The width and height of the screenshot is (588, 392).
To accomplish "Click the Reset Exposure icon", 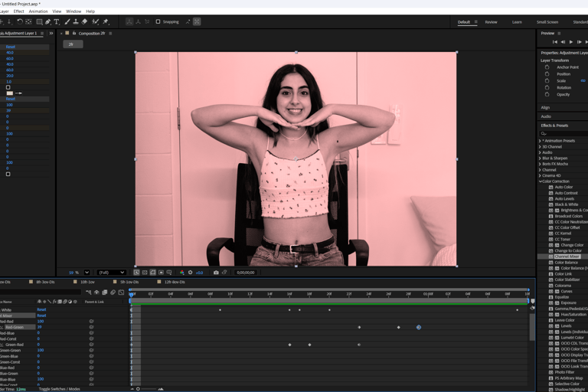I will pyautogui.click(x=190, y=273).
